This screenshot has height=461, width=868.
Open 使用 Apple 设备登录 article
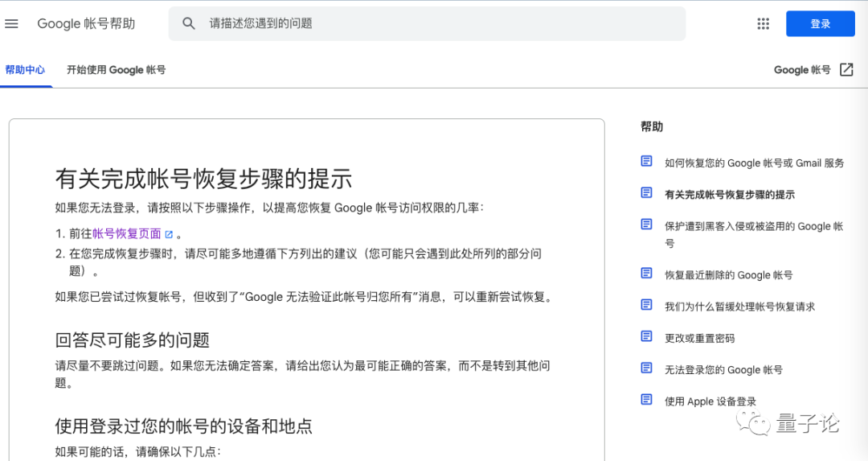coord(710,401)
